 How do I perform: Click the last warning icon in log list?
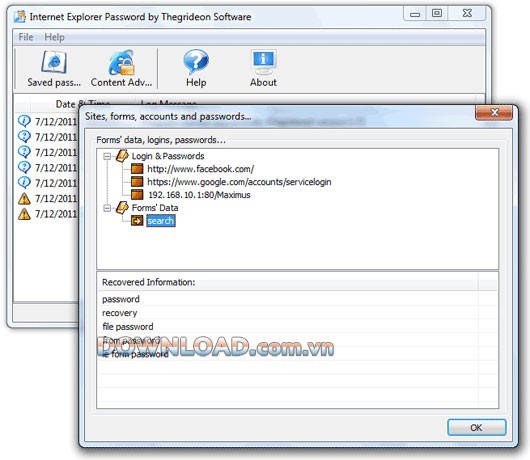(x=24, y=214)
